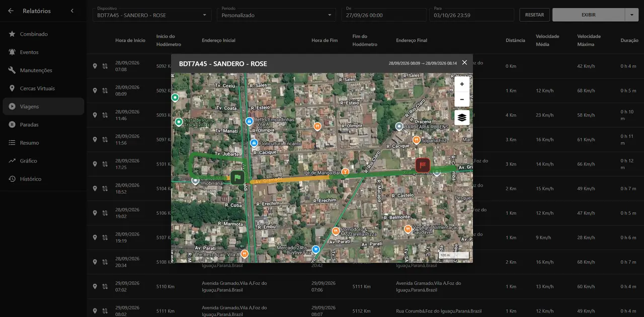This screenshot has width=644, height=317.
Task: Click the pause icon beside Paradas
Action: point(12,125)
